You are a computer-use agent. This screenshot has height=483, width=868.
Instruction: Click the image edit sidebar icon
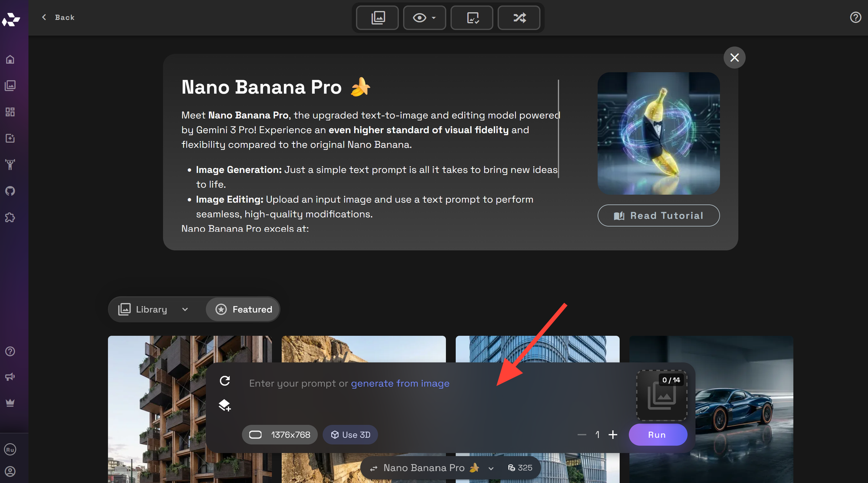(x=10, y=138)
